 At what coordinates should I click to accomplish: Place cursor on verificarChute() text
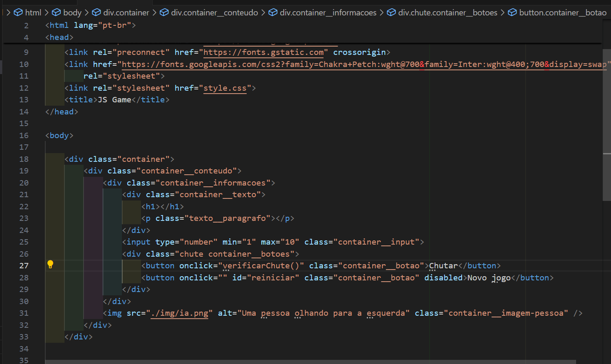click(x=261, y=266)
